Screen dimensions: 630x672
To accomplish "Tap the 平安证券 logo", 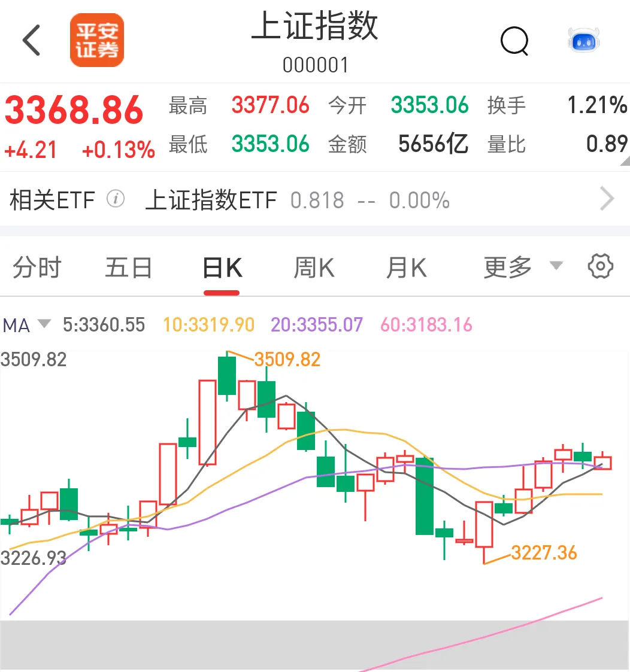I will (x=96, y=39).
